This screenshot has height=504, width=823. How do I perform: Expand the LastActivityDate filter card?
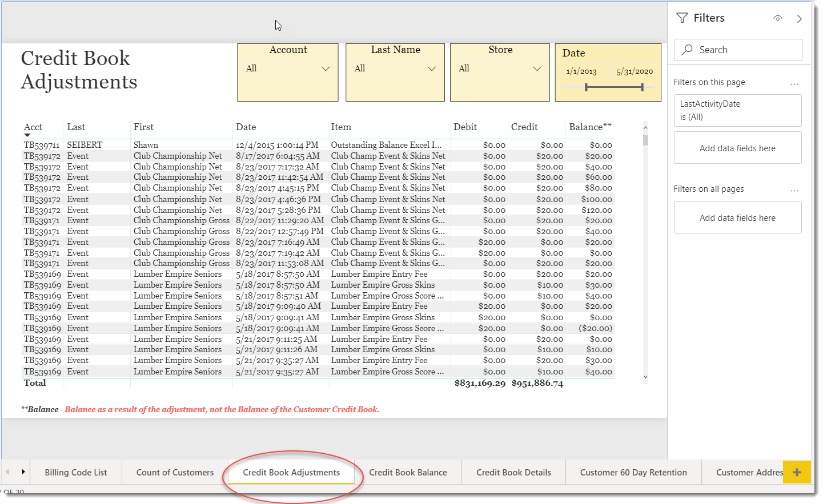738,110
